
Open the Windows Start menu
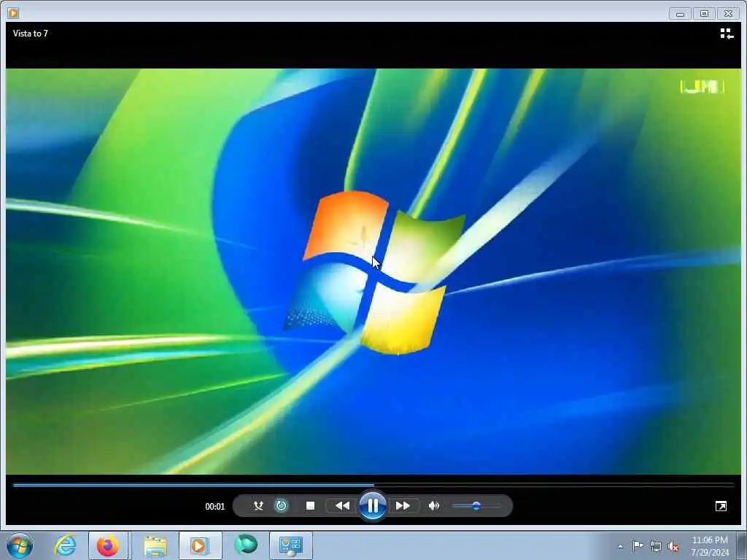[20, 545]
